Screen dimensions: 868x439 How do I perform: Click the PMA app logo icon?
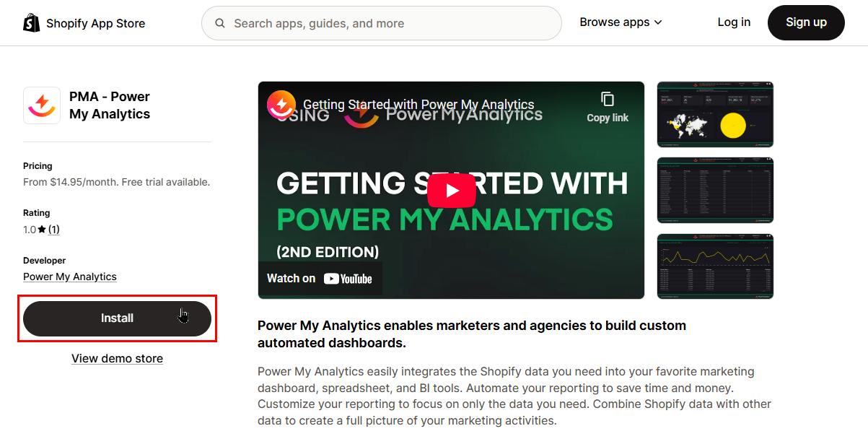click(x=42, y=105)
